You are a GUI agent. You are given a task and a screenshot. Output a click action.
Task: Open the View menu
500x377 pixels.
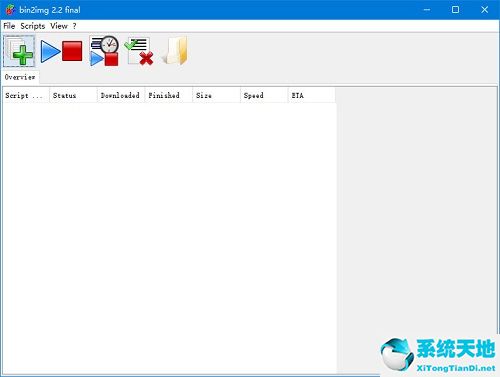click(59, 26)
